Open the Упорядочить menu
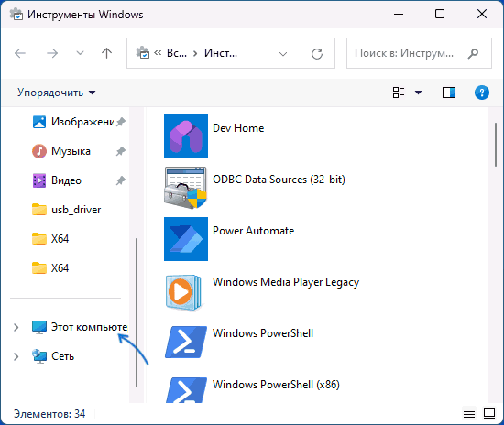504x425 pixels. pyautogui.click(x=57, y=93)
